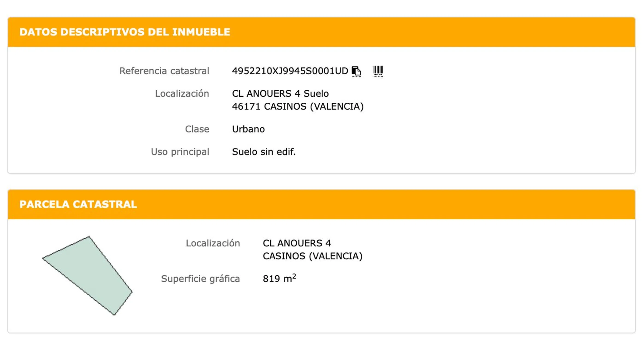The image size is (644, 346).
Task: Select the 'CL ANOUERS 4 Suelo' address line
Action: (x=280, y=94)
